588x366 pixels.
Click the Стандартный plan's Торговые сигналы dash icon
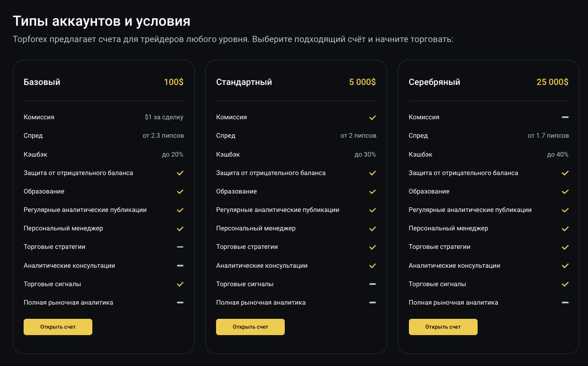coord(372,284)
